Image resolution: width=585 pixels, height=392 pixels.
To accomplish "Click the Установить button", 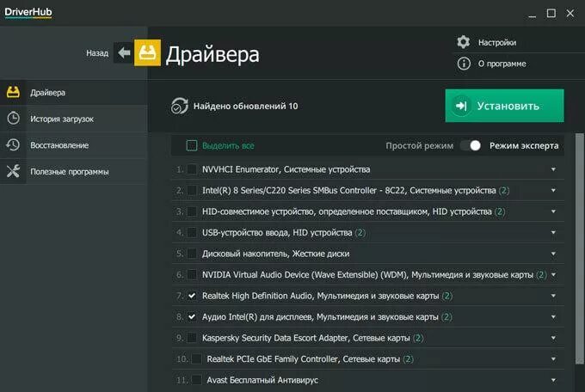I will point(504,106).
